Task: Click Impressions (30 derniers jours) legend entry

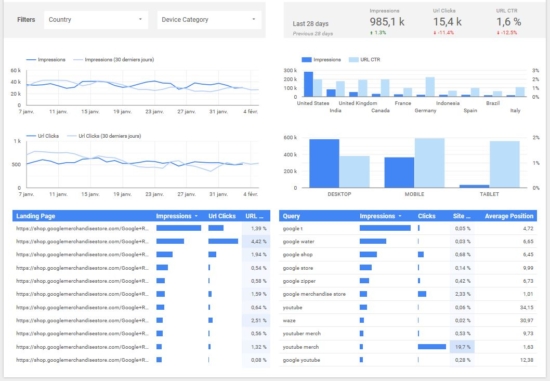Action: [114, 60]
